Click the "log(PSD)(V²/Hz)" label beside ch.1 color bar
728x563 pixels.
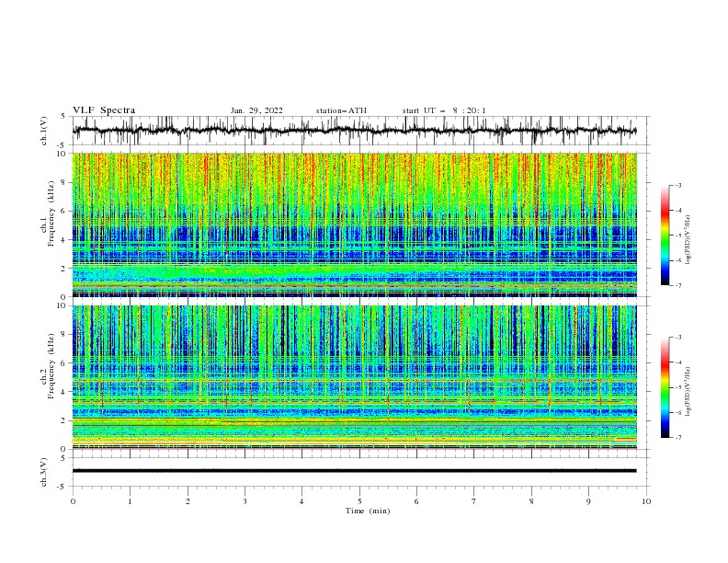click(x=688, y=240)
